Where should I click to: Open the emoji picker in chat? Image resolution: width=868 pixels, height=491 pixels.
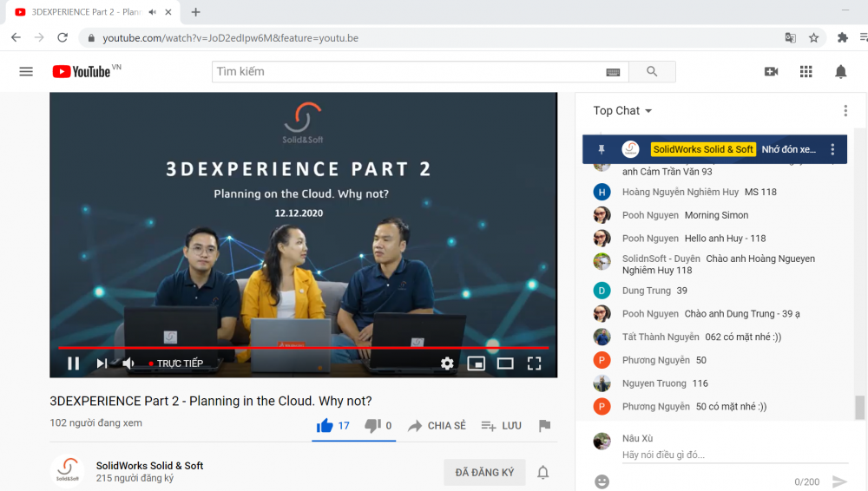click(602, 481)
